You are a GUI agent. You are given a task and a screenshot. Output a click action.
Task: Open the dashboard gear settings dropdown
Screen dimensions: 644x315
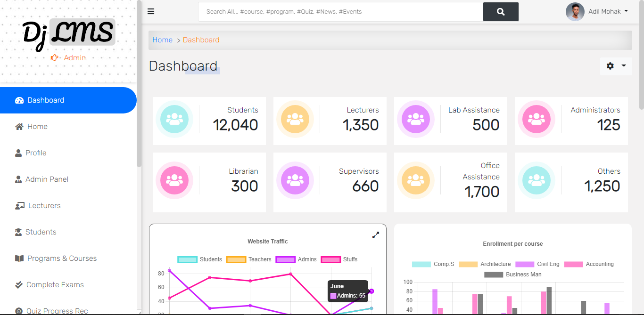[x=616, y=66]
